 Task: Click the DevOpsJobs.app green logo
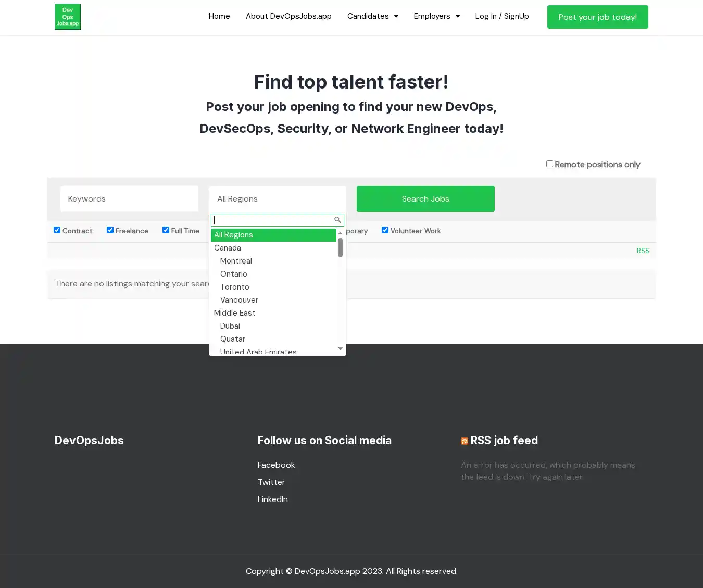pos(68,17)
